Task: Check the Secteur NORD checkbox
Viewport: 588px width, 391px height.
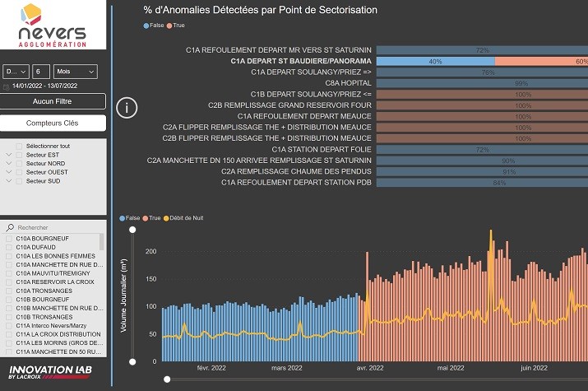Action: pos(19,164)
